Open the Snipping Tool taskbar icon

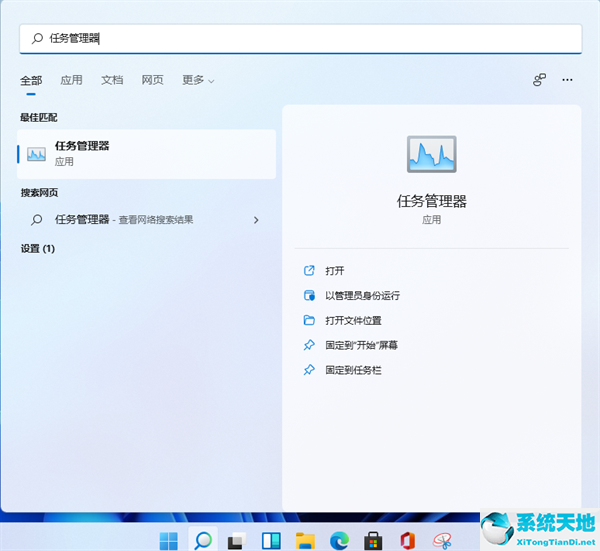(442, 541)
